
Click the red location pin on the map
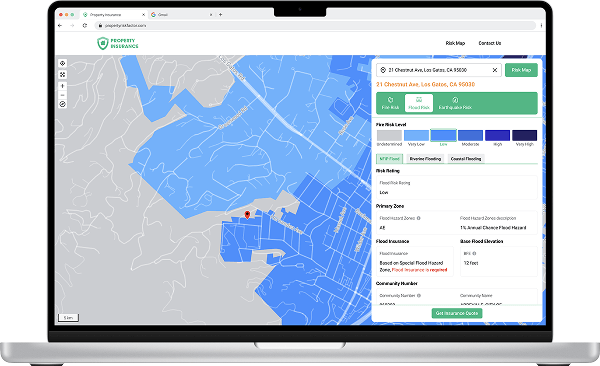(247, 215)
